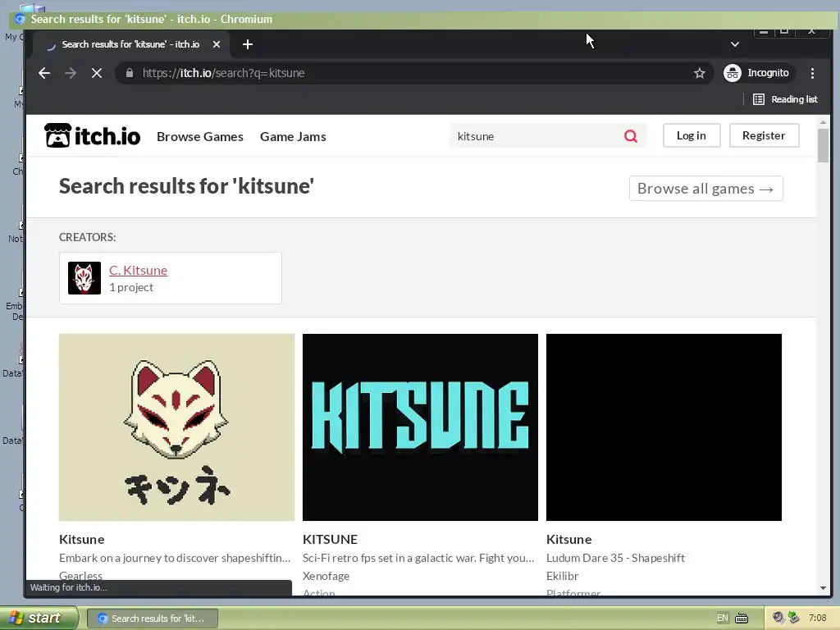The image size is (840, 630).
Task: Click the Ekilibr author link
Action: [563, 576]
